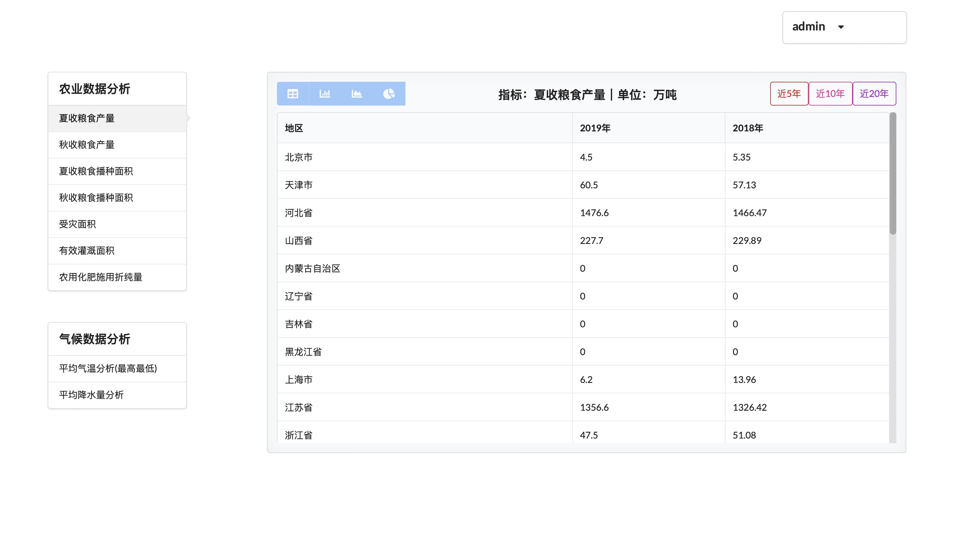Open the admin user dropdown

(844, 27)
